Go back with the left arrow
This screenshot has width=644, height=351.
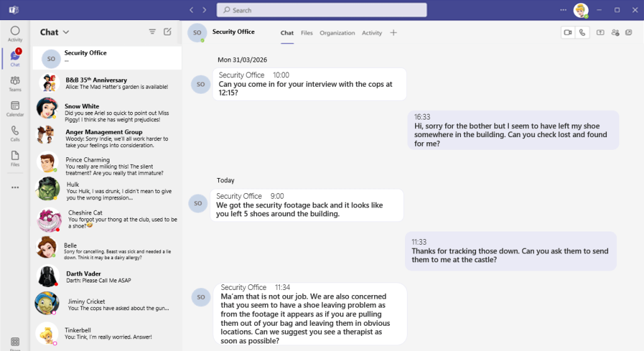click(x=191, y=10)
